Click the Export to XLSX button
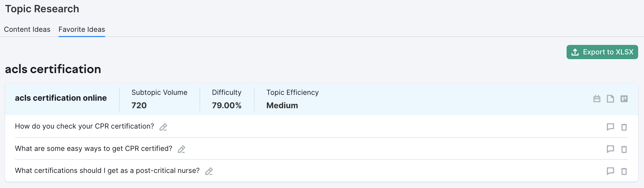This screenshot has height=188, width=644. pos(602,52)
